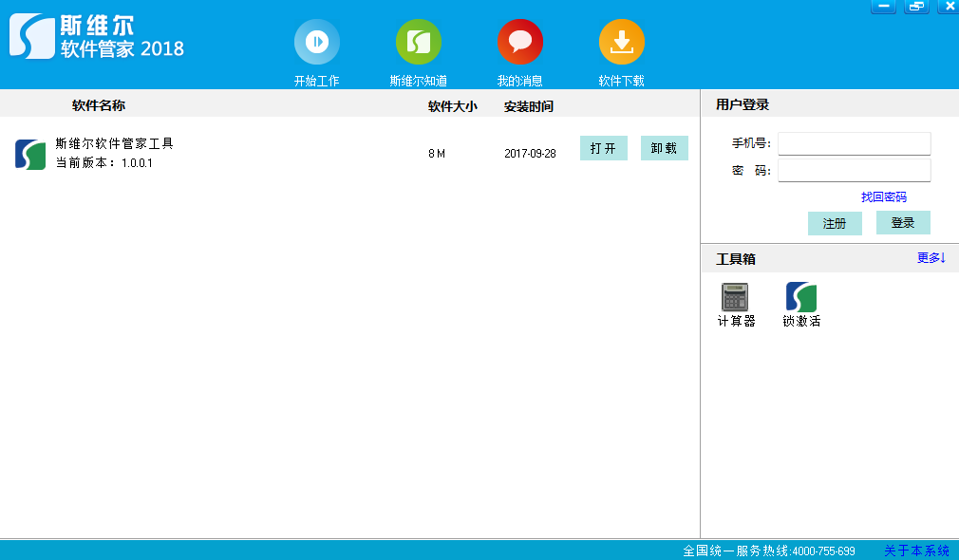Sort by 软件大小 column header
Viewport: 959px width, 560px height.
[x=452, y=106]
